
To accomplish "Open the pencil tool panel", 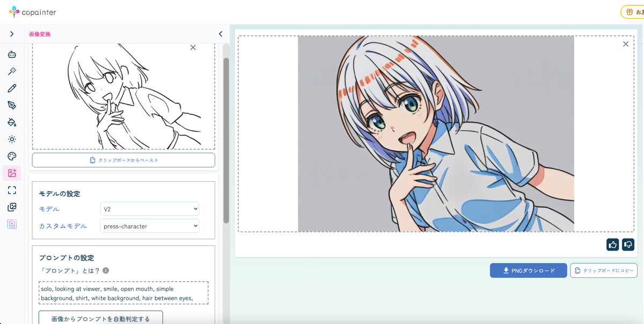I will tap(12, 88).
